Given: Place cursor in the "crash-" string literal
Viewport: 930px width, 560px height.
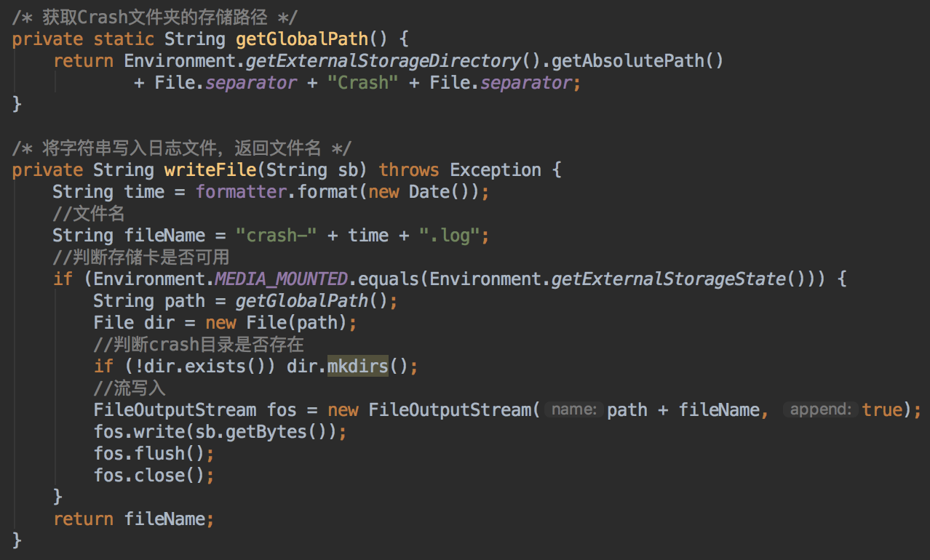Looking at the screenshot, I should 271,236.
